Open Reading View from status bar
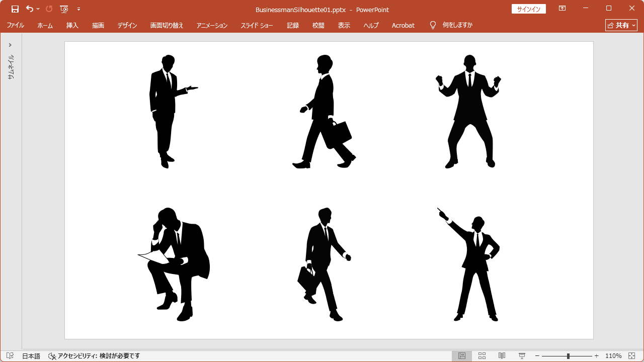Screen dimensions: 644x362 click(502, 356)
